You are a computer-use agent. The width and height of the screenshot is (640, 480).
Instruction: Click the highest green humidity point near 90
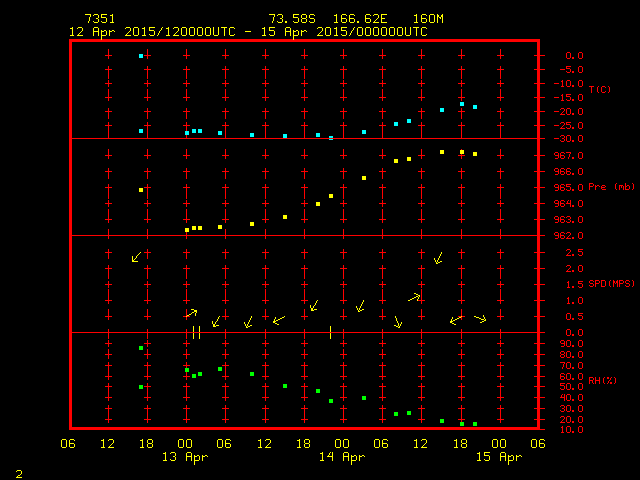(x=141, y=348)
